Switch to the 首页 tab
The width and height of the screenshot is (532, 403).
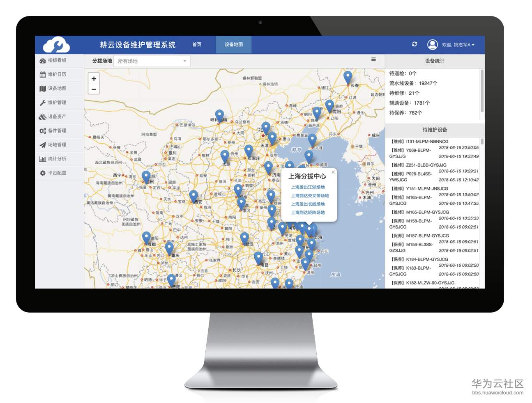(196, 45)
